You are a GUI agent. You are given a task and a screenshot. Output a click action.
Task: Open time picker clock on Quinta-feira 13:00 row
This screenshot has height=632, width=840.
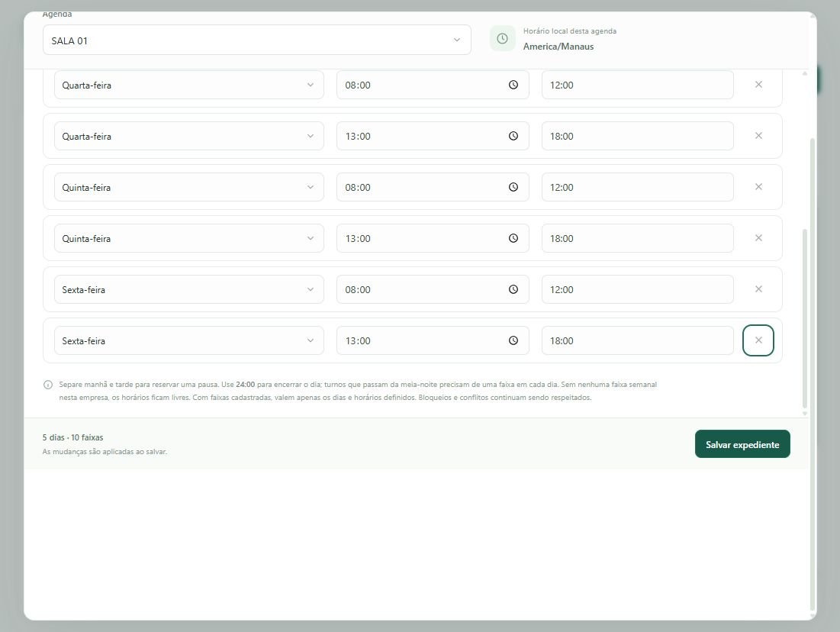tap(513, 239)
